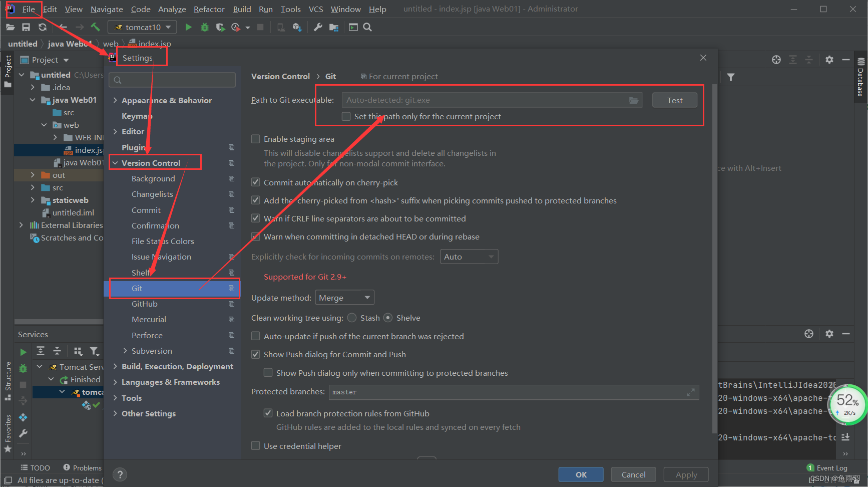868x487 pixels.
Task: Open the incoming commits 'Auto' dropdown
Action: pyautogui.click(x=469, y=257)
